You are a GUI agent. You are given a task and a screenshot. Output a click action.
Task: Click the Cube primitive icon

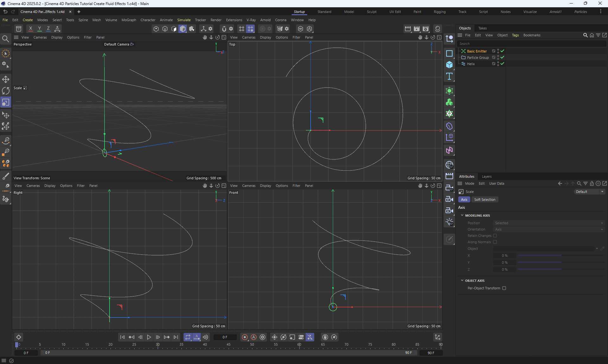tap(449, 65)
